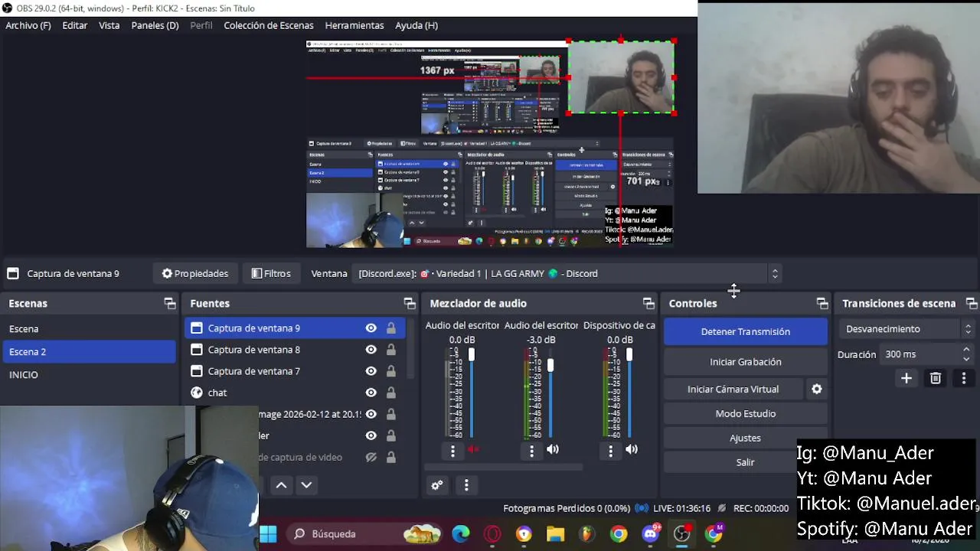Open Ajustes settings
The image size is (980, 551).
point(746,439)
